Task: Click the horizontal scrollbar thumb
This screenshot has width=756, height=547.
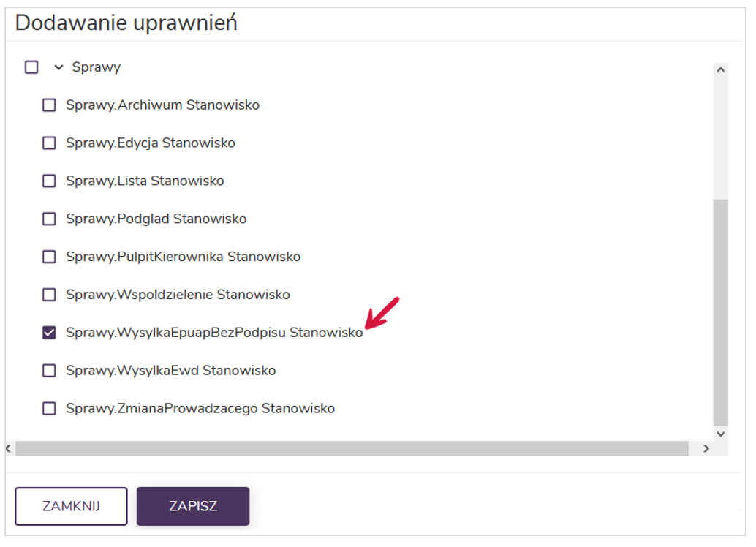Action: (x=351, y=448)
